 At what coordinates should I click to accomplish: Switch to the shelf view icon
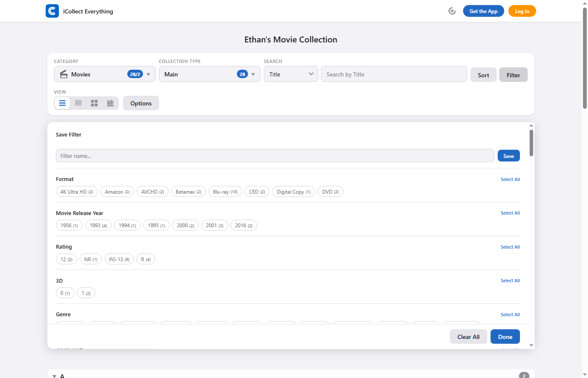pyautogui.click(x=110, y=103)
